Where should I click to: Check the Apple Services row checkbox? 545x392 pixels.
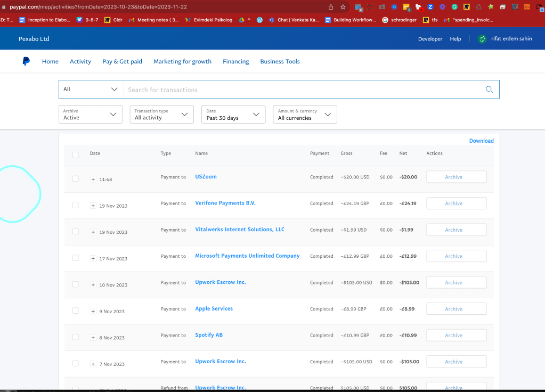click(x=76, y=311)
